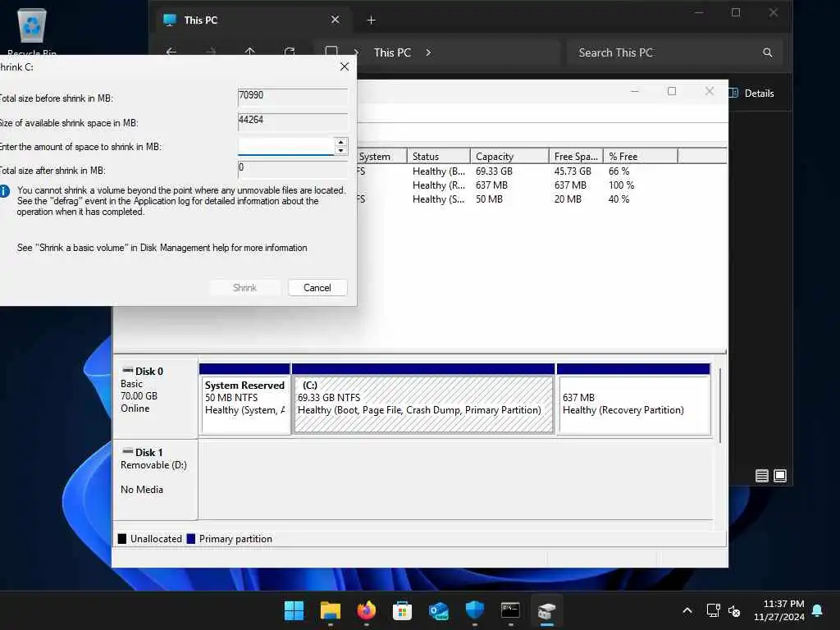Select the 637 MB Recovery Partition block

pos(634,399)
